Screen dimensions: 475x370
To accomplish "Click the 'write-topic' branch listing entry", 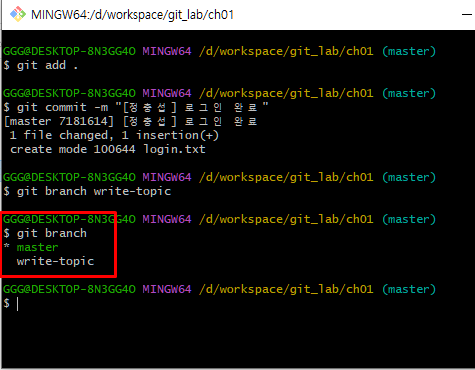I will point(55,261).
